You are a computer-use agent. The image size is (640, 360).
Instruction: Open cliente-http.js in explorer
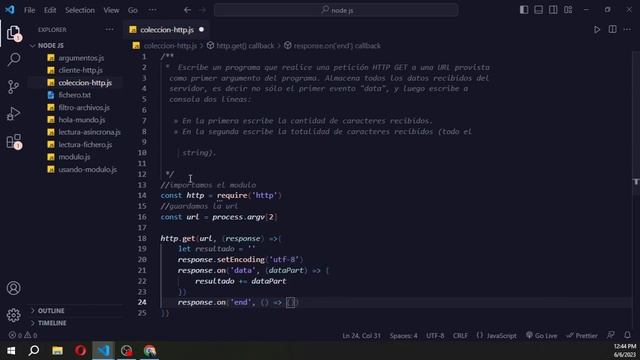pyautogui.click(x=80, y=70)
